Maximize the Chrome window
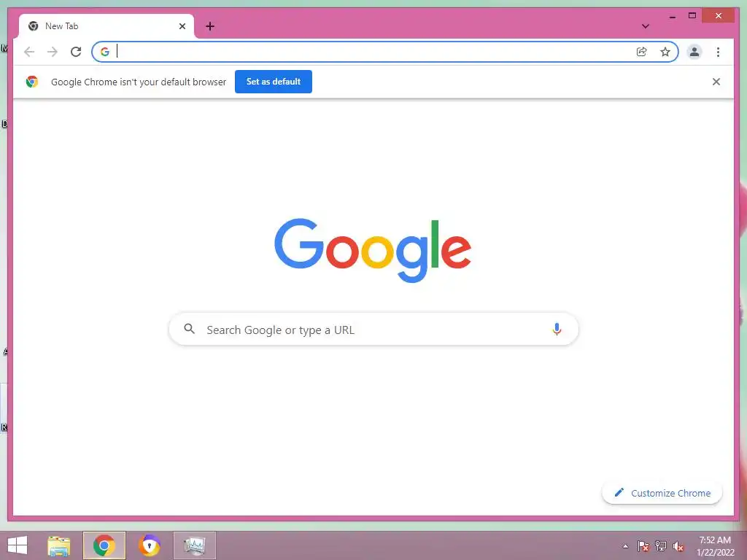Image resolution: width=747 pixels, height=560 pixels. [x=692, y=16]
